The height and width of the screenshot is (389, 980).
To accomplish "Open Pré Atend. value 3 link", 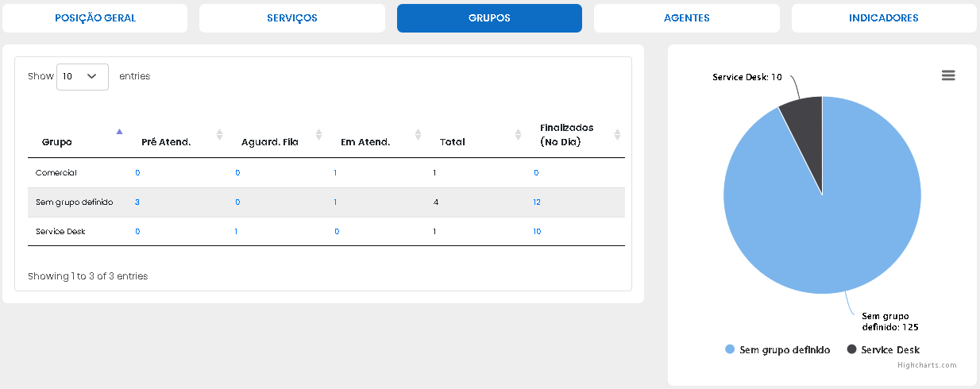I will point(137,202).
